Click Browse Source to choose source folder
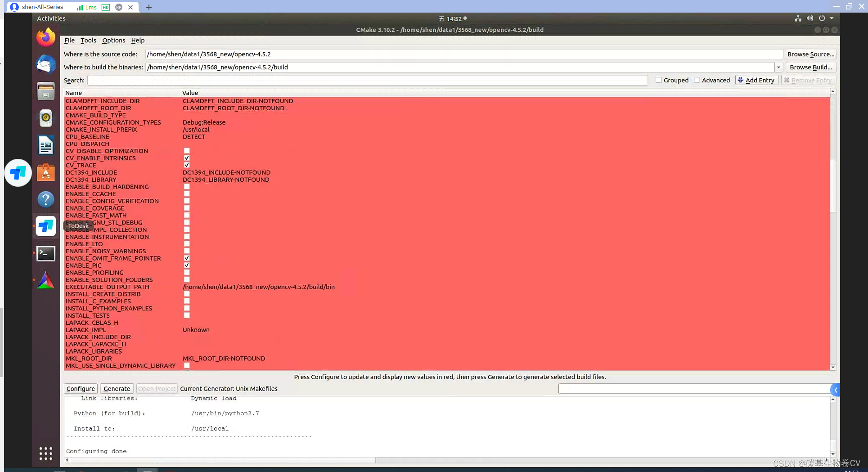The height and width of the screenshot is (472, 868). tap(810, 54)
